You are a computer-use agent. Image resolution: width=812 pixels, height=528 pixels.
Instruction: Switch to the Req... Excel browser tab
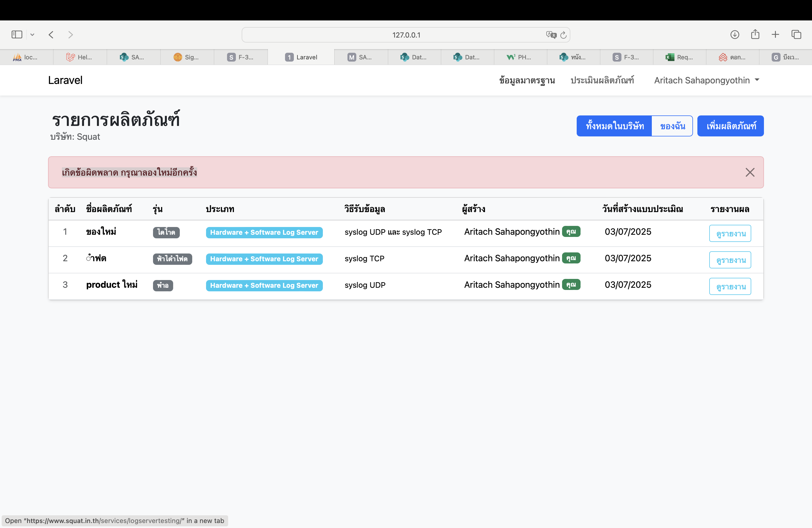(679, 57)
